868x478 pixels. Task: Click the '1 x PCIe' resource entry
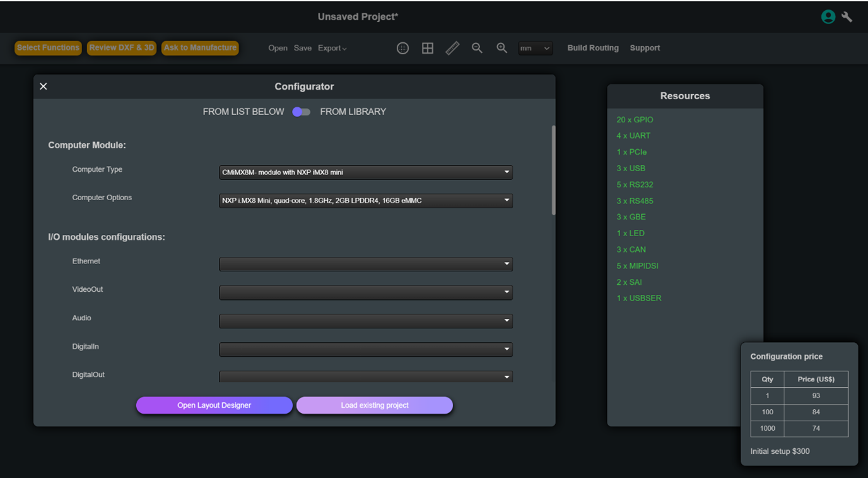coord(631,152)
